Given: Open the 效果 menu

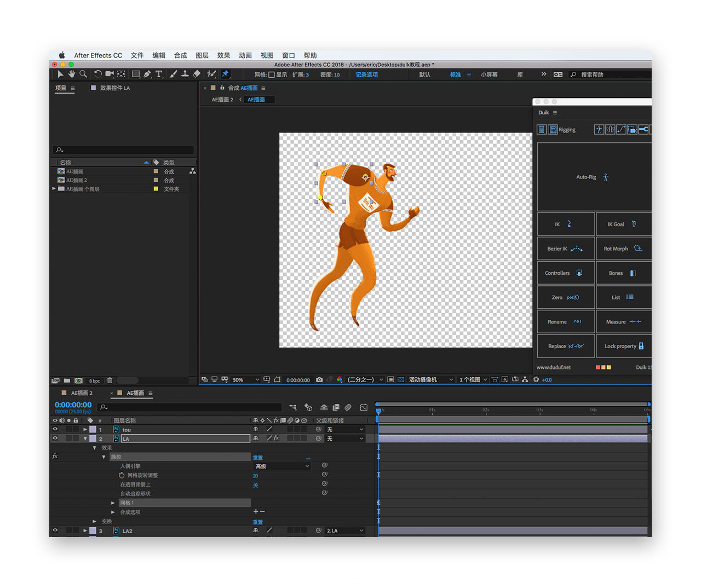Looking at the screenshot, I should click(x=223, y=55).
